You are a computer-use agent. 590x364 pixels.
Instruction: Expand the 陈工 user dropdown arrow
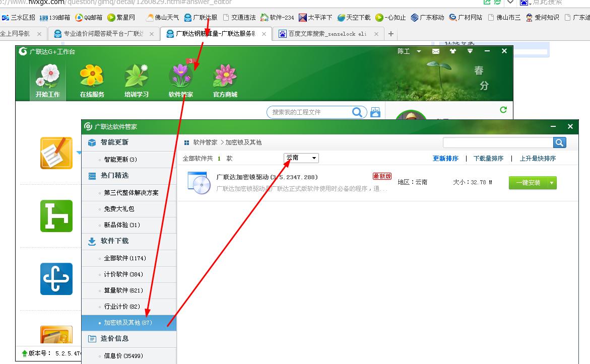click(x=419, y=51)
